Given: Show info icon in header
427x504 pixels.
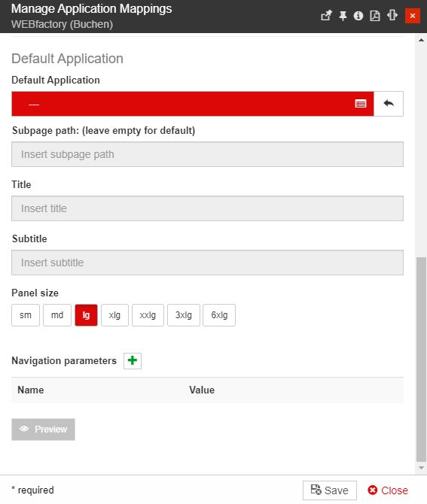Looking at the screenshot, I should (358, 16).
